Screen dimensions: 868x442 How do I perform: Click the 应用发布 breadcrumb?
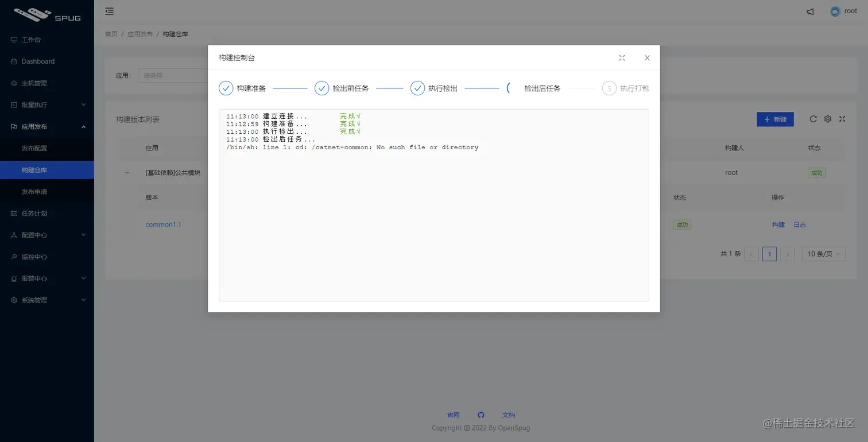point(140,34)
